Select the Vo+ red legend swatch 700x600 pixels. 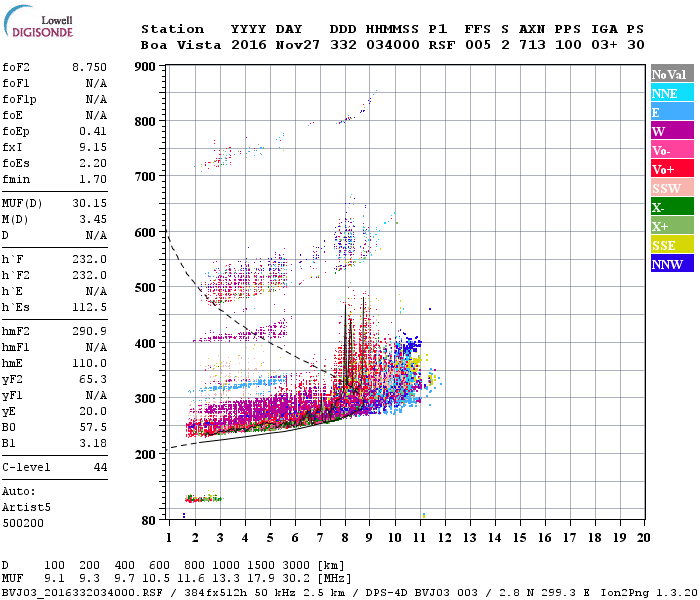[672, 169]
